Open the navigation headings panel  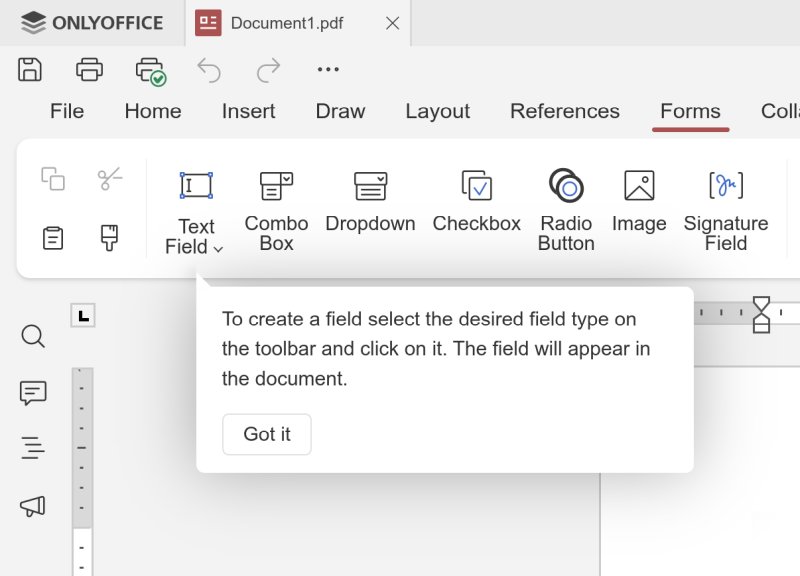pyautogui.click(x=32, y=447)
